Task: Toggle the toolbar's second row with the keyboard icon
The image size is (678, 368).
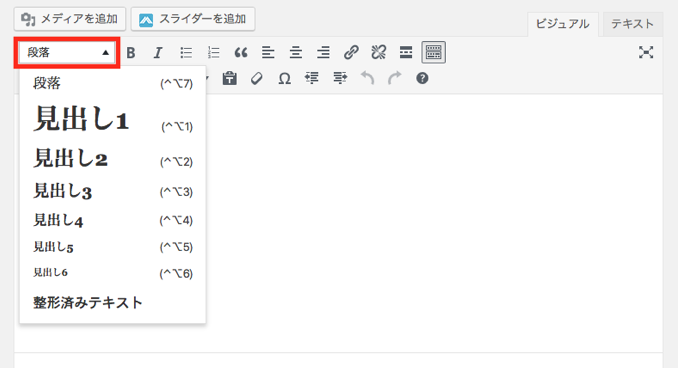Action: (433, 53)
